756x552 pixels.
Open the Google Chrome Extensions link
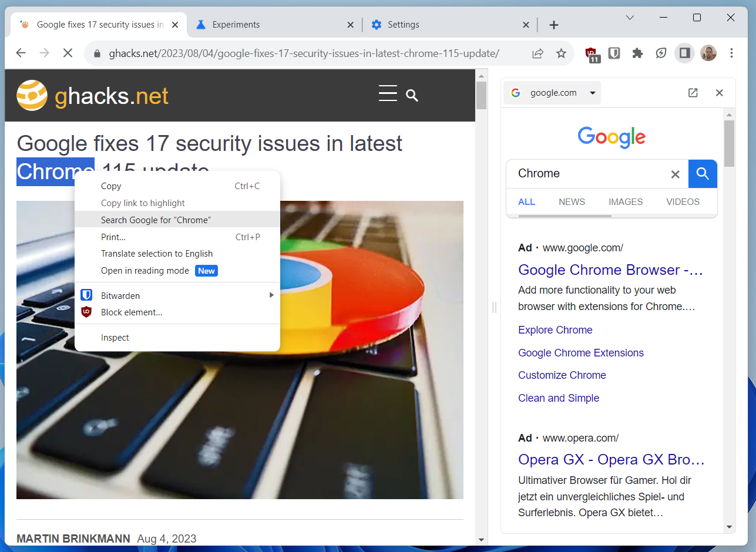coord(581,353)
